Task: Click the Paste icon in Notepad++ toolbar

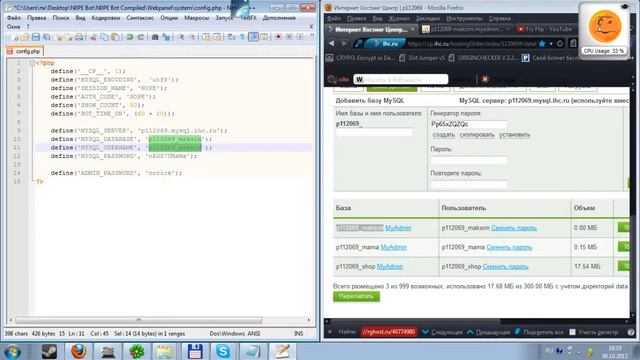Action: pyautogui.click(x=116, y=37)
